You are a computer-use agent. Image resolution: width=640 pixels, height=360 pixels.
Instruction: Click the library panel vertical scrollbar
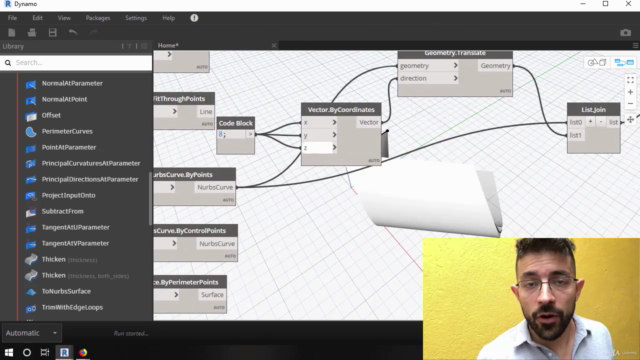(x=150, y=198)
